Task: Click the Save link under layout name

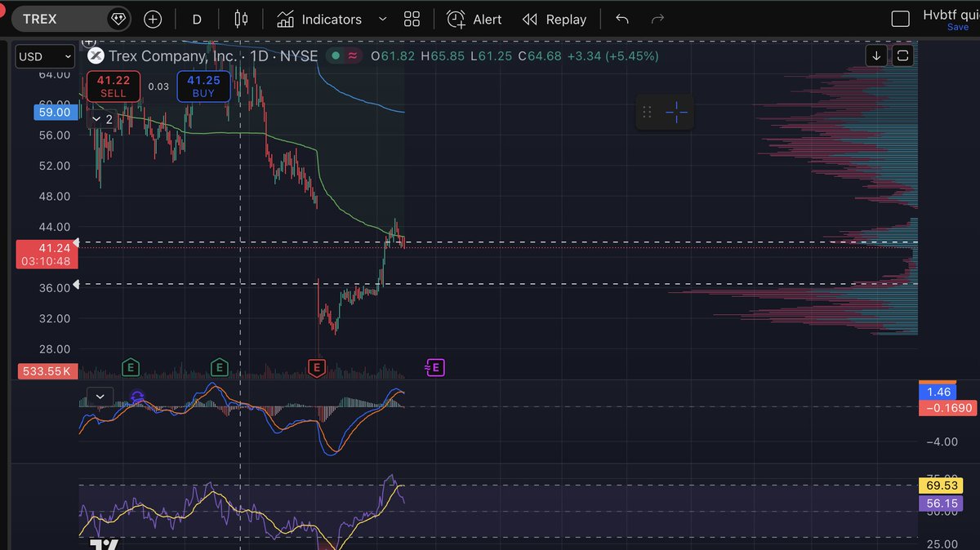Action: click(958, 27)
